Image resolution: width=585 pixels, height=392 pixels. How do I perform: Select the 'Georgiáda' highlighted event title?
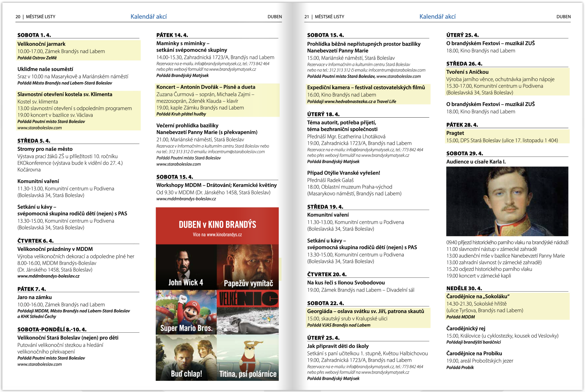365,311
